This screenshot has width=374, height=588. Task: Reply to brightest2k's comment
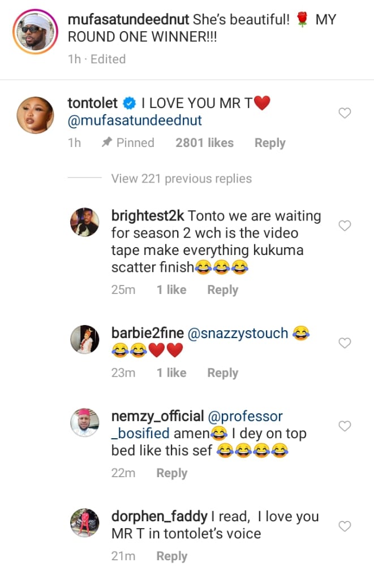point(222,290)
